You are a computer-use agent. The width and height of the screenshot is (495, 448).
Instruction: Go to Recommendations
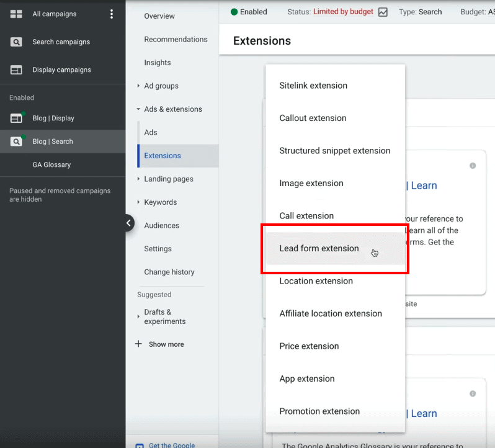tap(176, 40)
